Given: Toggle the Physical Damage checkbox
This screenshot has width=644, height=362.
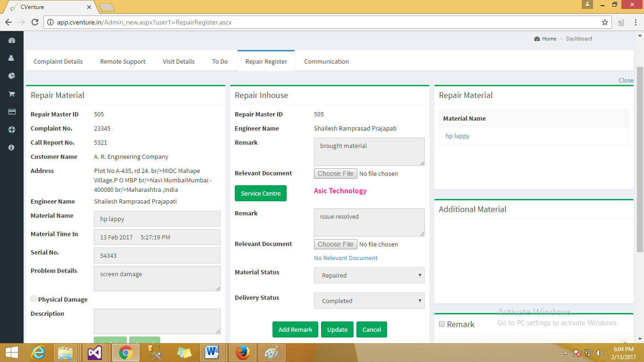Looking at the screenshot, I should [x=33, y=298].
